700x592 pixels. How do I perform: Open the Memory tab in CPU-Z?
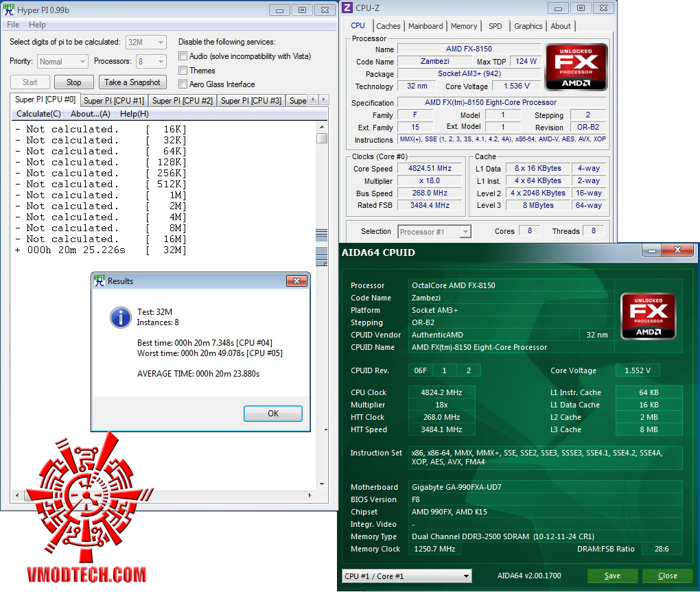[x=464, y=26]
